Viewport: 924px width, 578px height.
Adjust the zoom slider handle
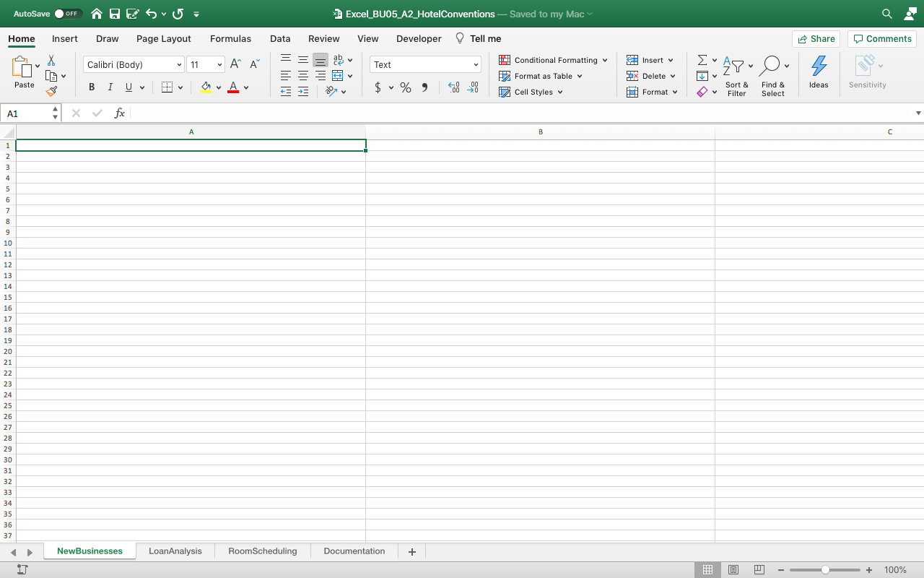point(825,570)
